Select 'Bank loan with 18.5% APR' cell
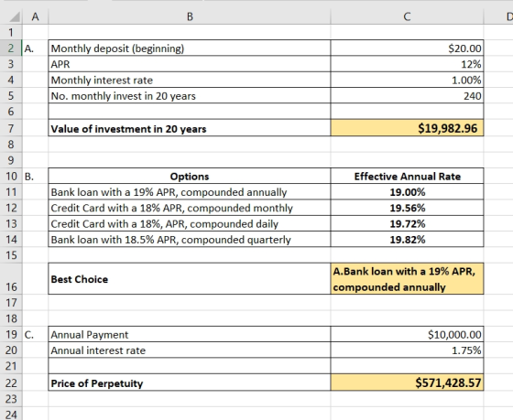Screen dimensions: 513x420 coord(190,239)
